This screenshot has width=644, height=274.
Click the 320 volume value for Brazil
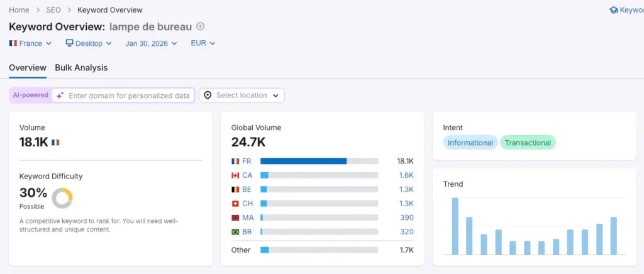[x=407, y=232]
